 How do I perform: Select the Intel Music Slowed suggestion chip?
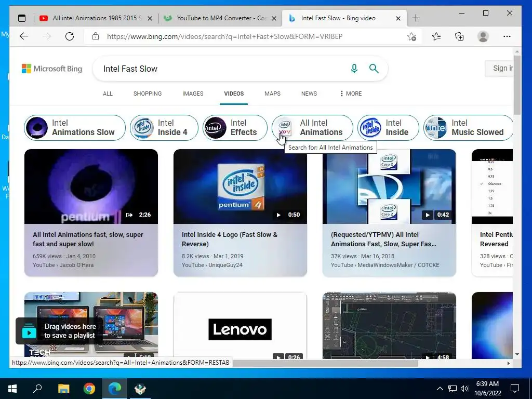(468, 128)
